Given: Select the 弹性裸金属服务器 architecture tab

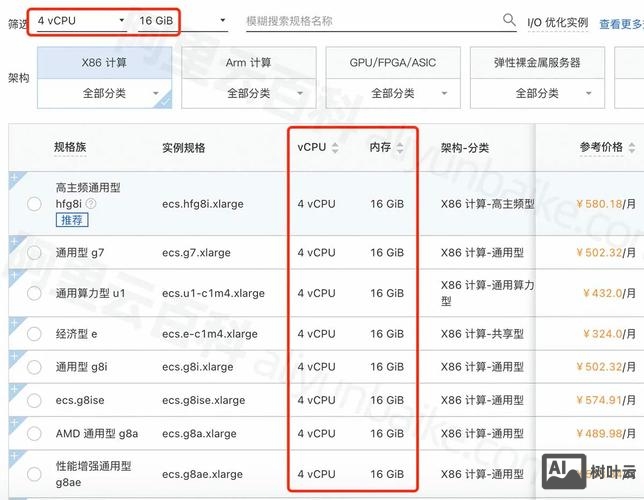Looking at the screenshot, I should [537, 63].
